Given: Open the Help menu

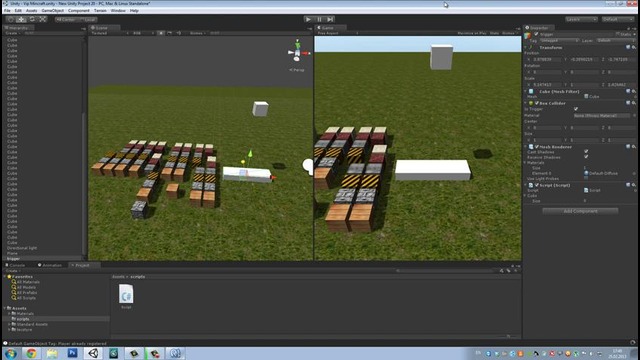Looking at the screenshot, I should click(x=134, y=11).
